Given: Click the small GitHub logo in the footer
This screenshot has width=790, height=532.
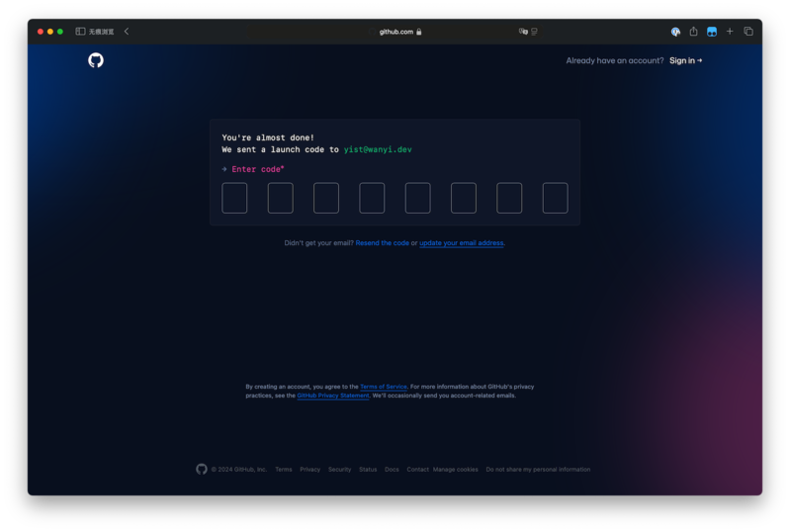Looking at the screenshot, I should pyautogui.click(x=202, y=470).
